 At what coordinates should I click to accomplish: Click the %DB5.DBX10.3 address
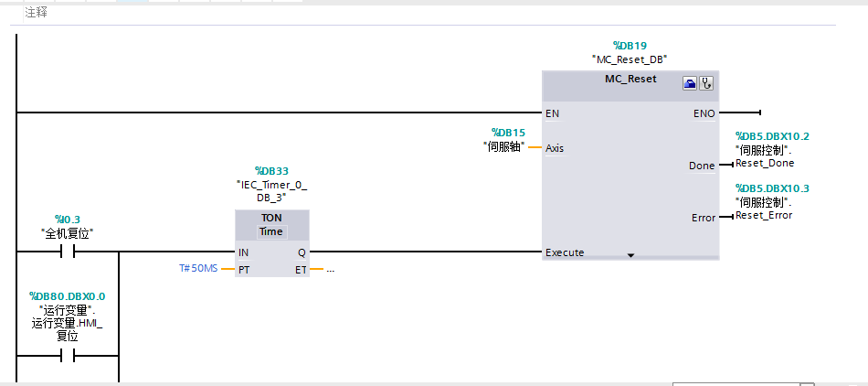pos(772,188)
